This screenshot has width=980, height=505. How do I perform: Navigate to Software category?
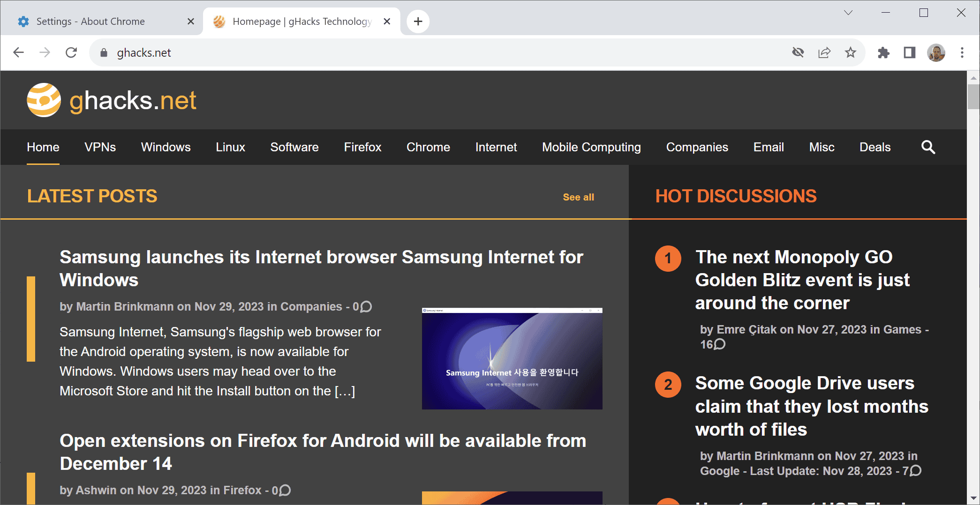coord(294,147)
